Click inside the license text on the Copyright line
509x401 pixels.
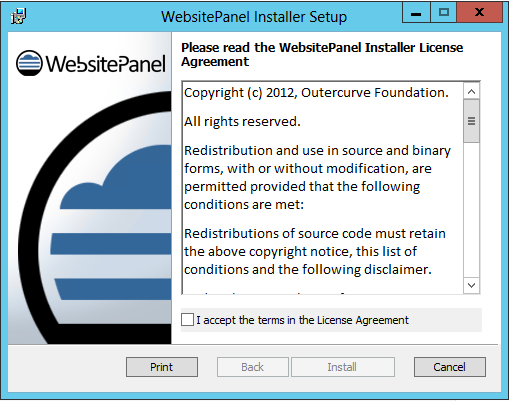point(316,93)
